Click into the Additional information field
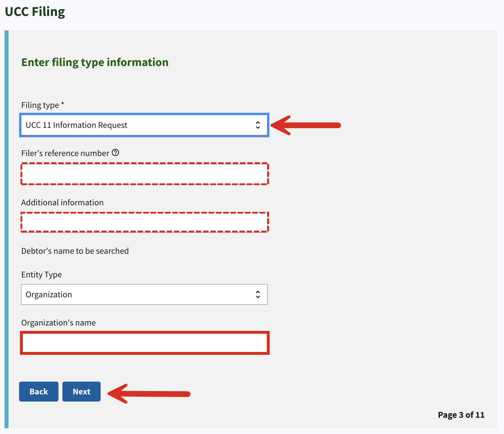Screen dimensions: 504x434 point(145,222)
